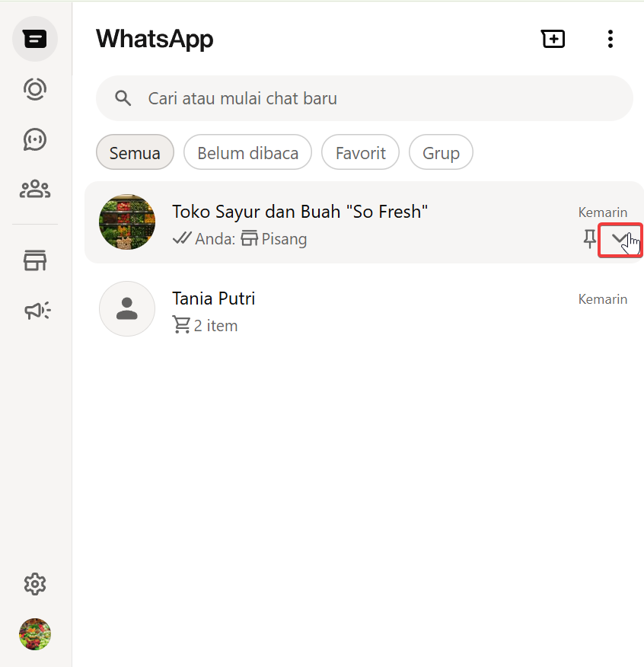Screen dimensions: 644x667
Task: Open the Tania Putri conversation
Action: (x=365, y=311)
